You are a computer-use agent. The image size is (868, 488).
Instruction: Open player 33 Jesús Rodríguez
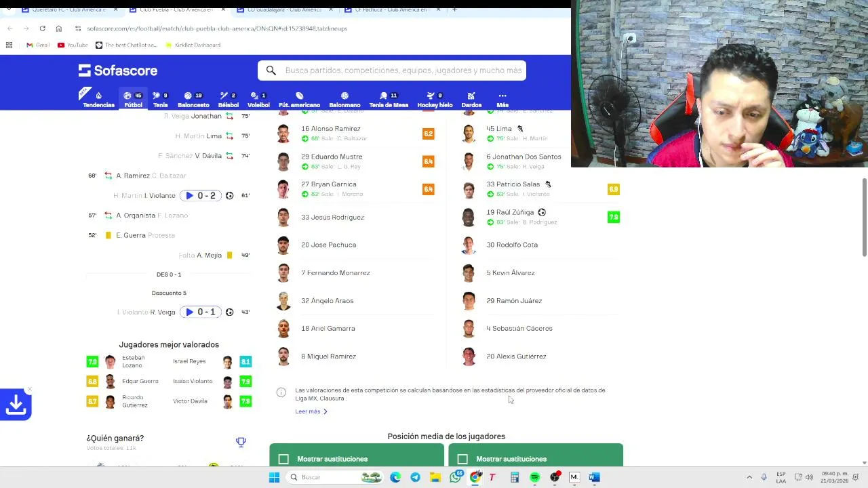(x=332, y=217)
